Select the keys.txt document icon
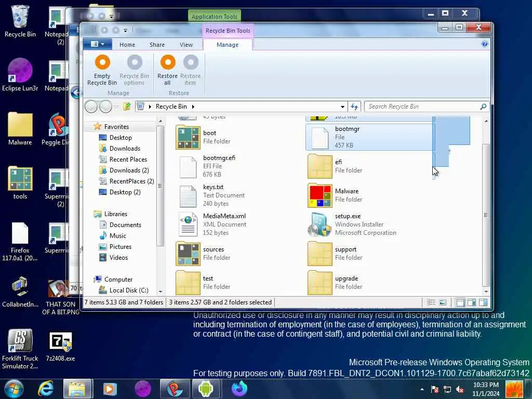This screenshot has width=532, height=399. (x=188, y=195)
